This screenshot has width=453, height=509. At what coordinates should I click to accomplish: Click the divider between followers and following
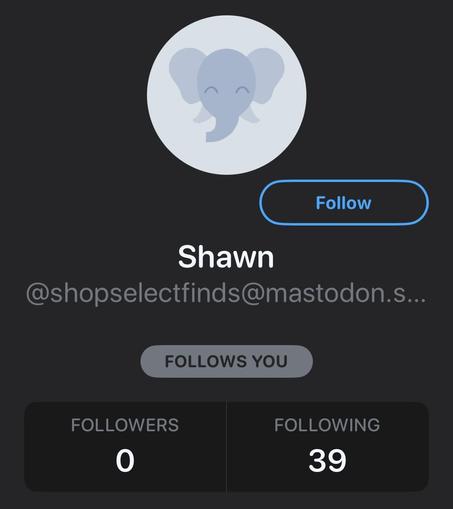[x=226, y=447]
